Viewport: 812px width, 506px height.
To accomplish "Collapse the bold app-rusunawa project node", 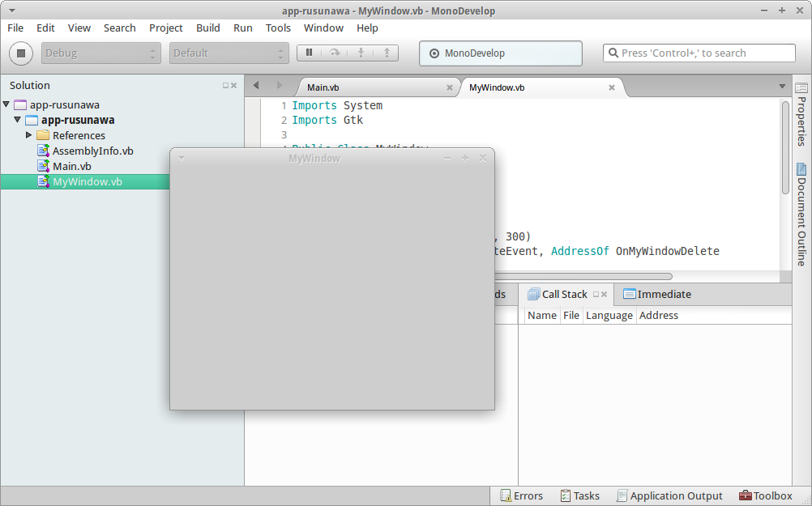I will 18,120.
